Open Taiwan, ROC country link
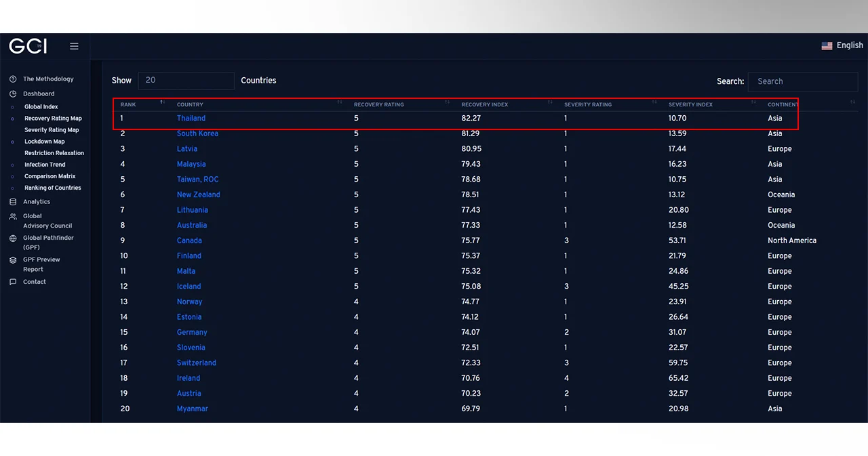 click(x=198, y=180)
